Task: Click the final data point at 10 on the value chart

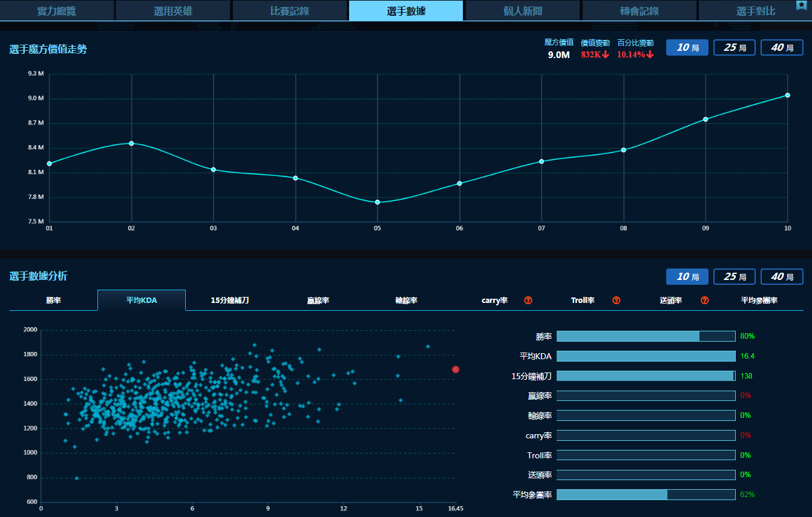Action: coord(787,96)
